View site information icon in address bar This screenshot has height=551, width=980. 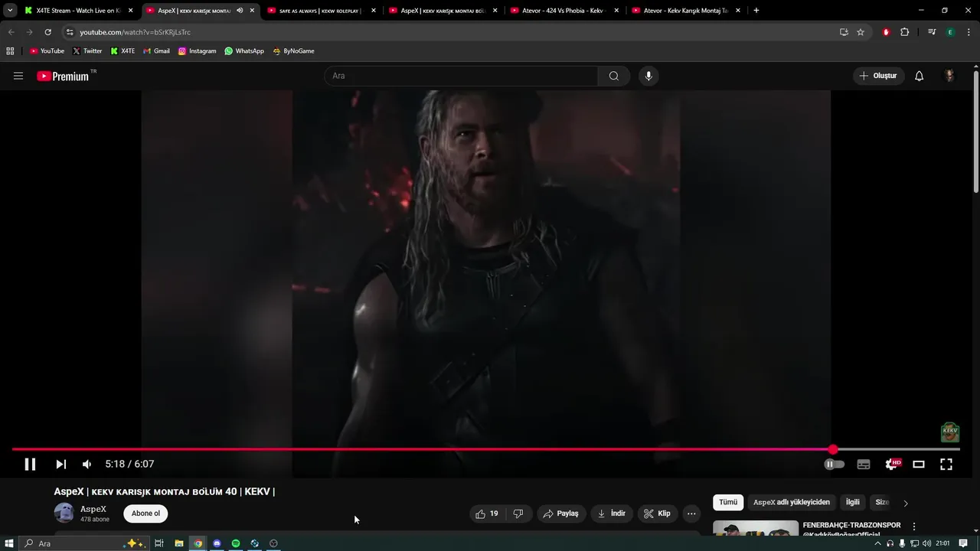point(70,32)
